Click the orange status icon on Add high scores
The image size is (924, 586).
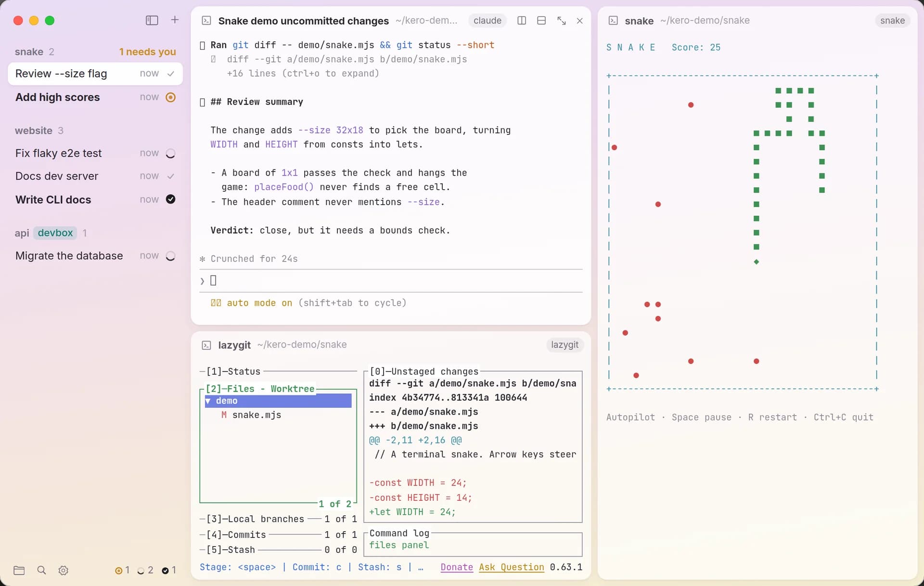coord(170,97)
